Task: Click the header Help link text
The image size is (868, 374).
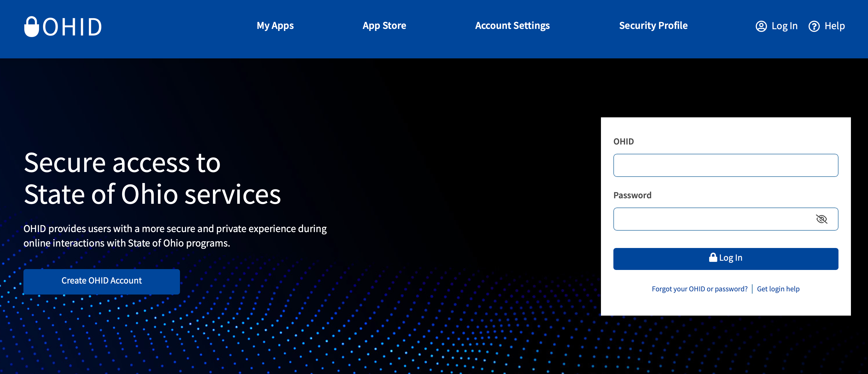Action: coord(834,26)
